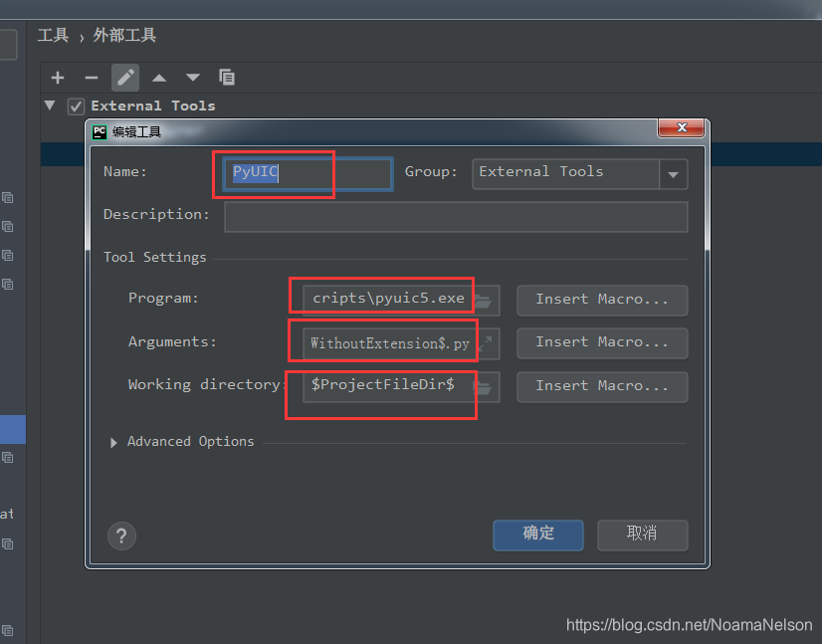Image resolution: width=822 pixels, height=644 pixels.
Task: Click Insert Macro button for Arguments
Action: click(x=602, y=343)
